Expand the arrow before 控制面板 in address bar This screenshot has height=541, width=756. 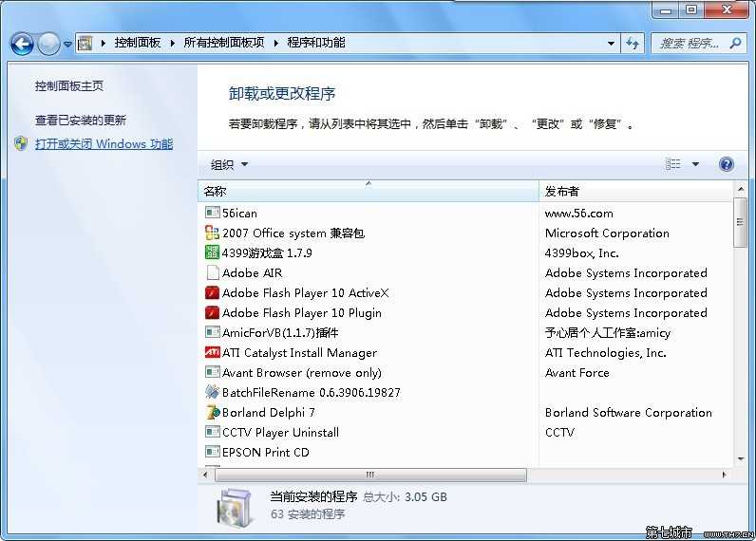pyautogui.click(x=104, y=43)
